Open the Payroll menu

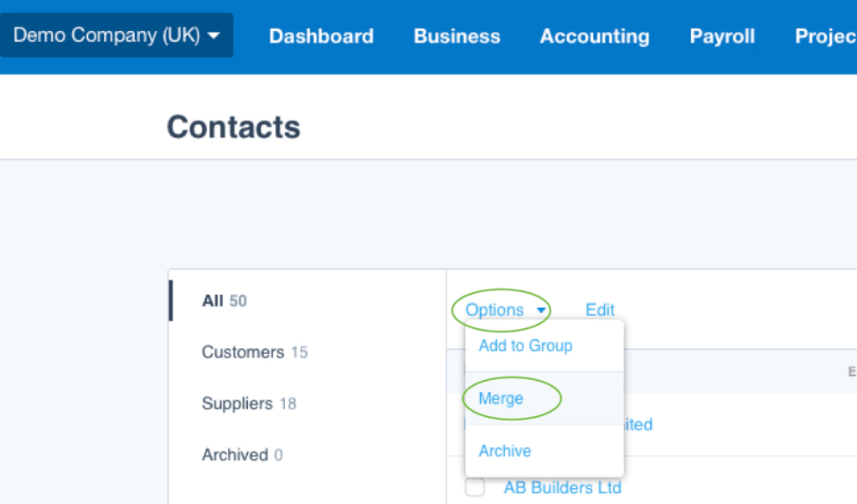click(x=722, y=37)
